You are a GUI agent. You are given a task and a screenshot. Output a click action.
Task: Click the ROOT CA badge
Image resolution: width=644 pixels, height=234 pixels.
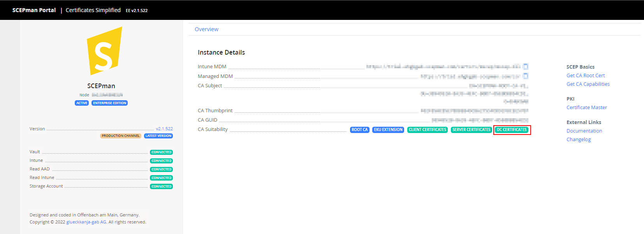(x=359, y=130)
